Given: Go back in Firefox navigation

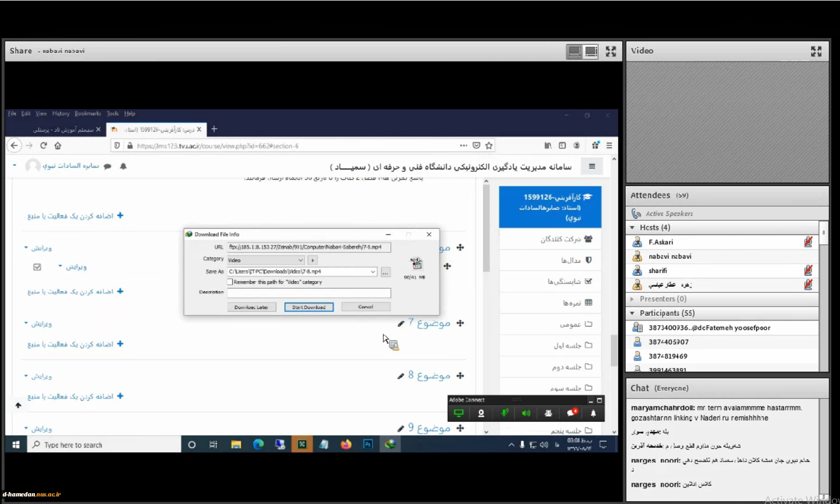Looking at the screenshot, I should (x=15, y=145).
